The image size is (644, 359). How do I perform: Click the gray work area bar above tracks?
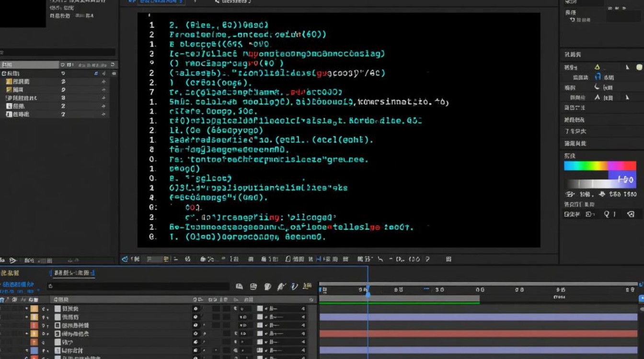[399, 299]
